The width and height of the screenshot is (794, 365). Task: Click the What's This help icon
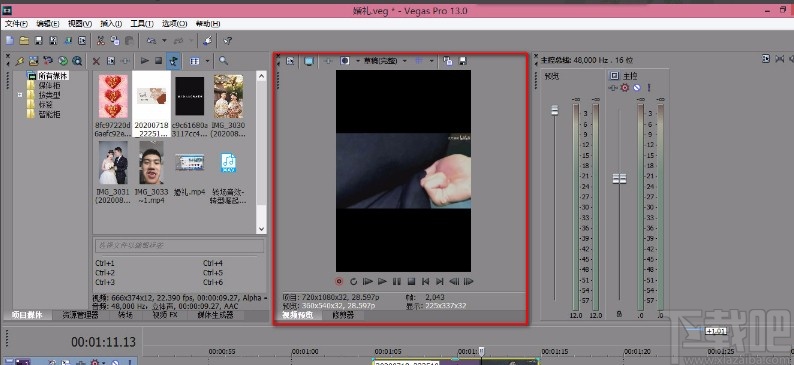coord(227,40)
